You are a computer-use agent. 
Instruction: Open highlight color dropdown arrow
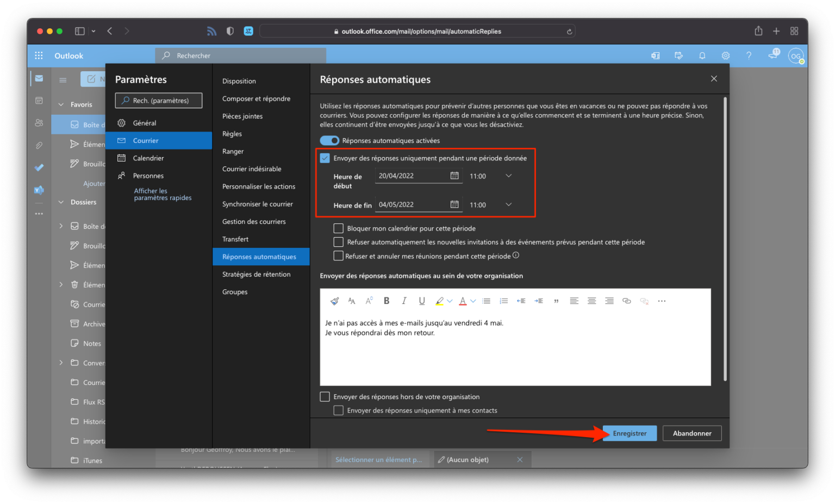(x=450, y=301)
